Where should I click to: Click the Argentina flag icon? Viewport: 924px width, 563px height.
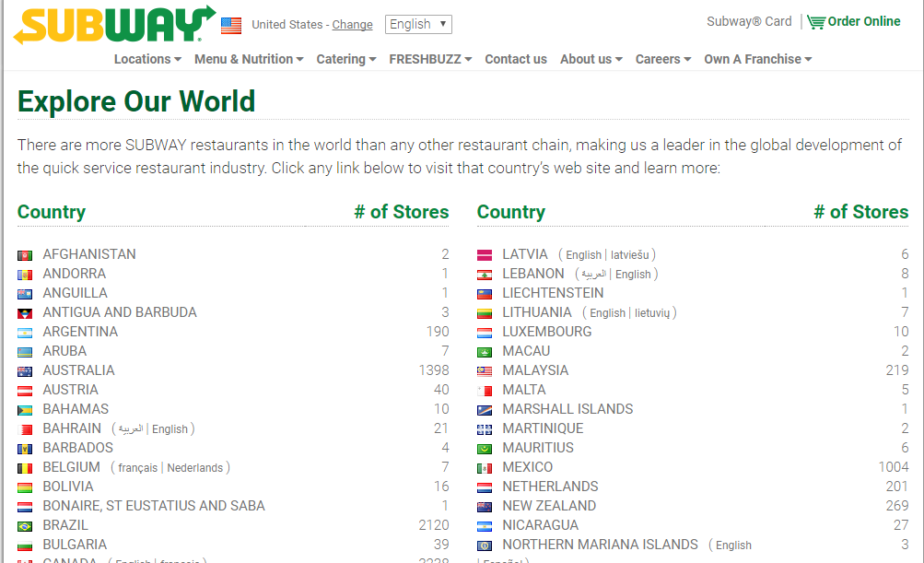pos(25,333)
